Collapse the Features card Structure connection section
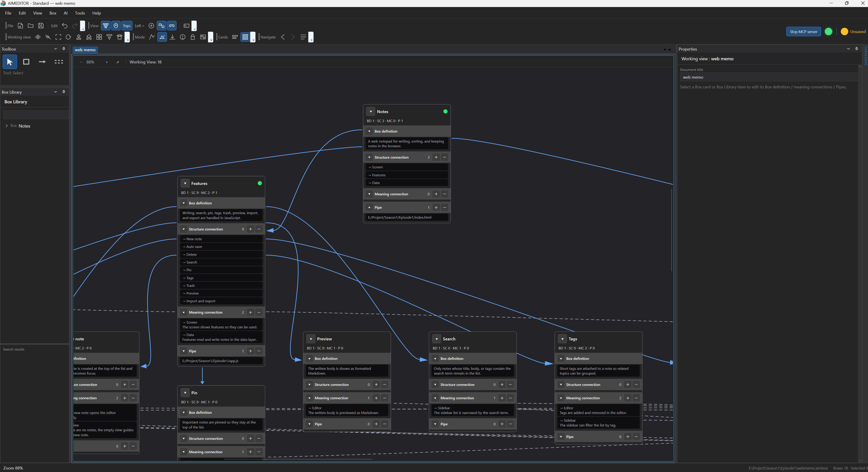 (184, 229)
